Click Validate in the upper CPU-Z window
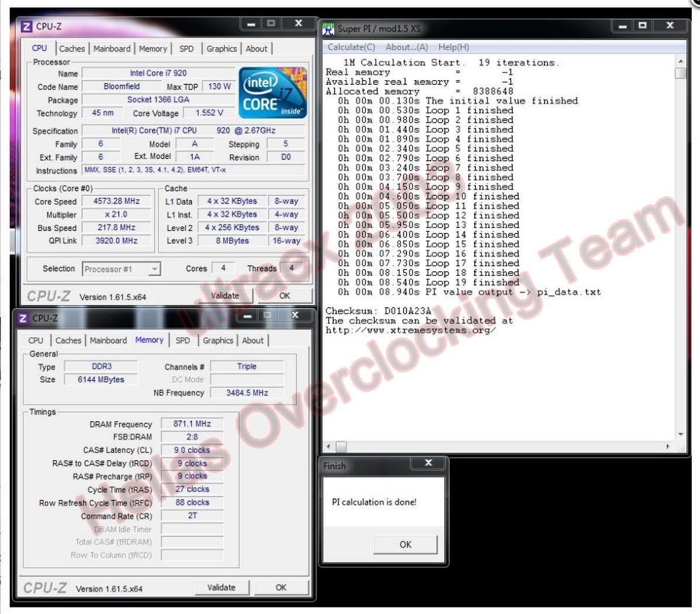Image resolution: width=700 pixels, height=614 pixels. pyautogui.click(x=225, y=296)
